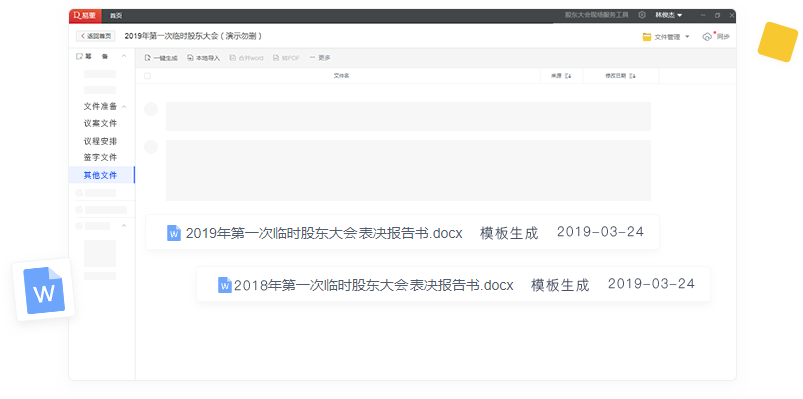Open the settings gear in title bar
803x399 pixels.
642,15
